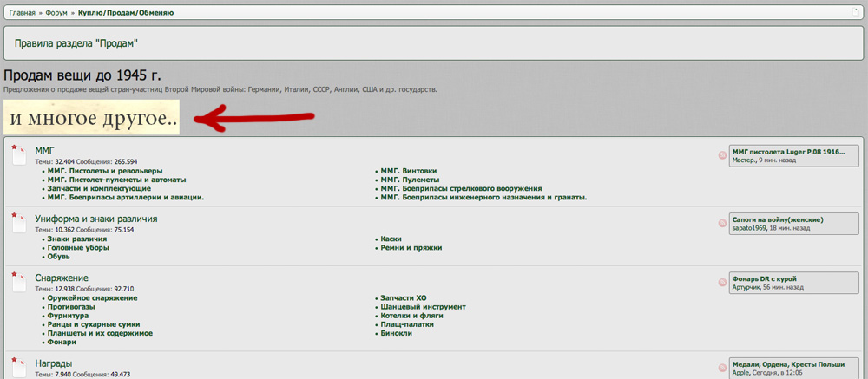Open Головные уборы subforum
Image resolution: width=868 pixels, height=379 pixels.
(78, 248)
